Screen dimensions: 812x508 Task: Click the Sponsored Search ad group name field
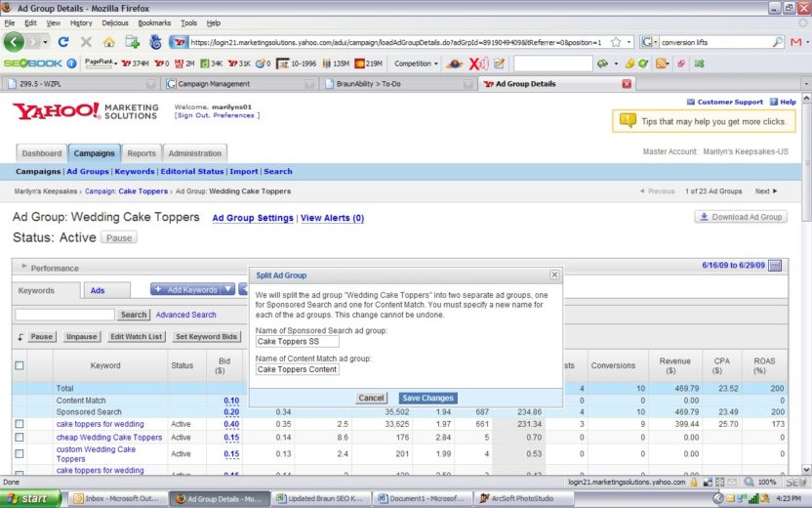tap(298, 341)
